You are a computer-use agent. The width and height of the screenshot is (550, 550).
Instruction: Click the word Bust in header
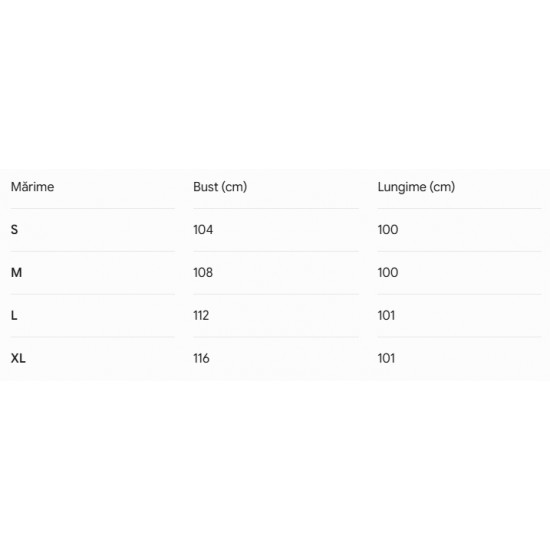pos(206,187)
